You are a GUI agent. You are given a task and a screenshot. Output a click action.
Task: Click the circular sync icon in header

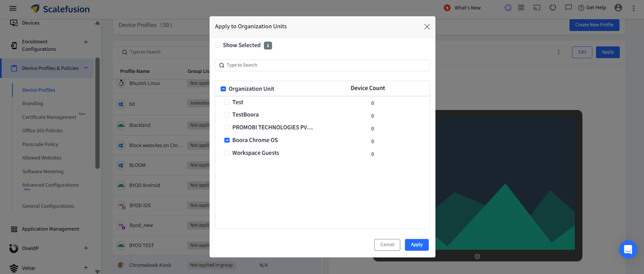click(x=552, y=8)
